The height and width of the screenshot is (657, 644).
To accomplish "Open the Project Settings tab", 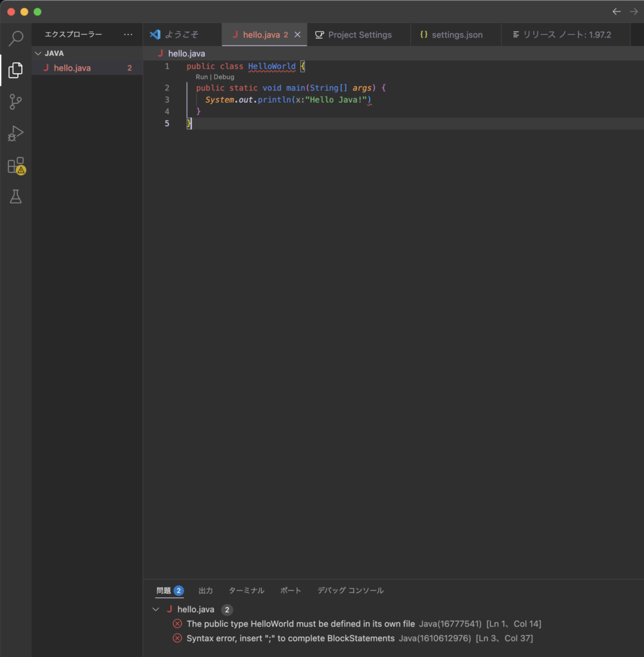I will click(x=359, y=35).
